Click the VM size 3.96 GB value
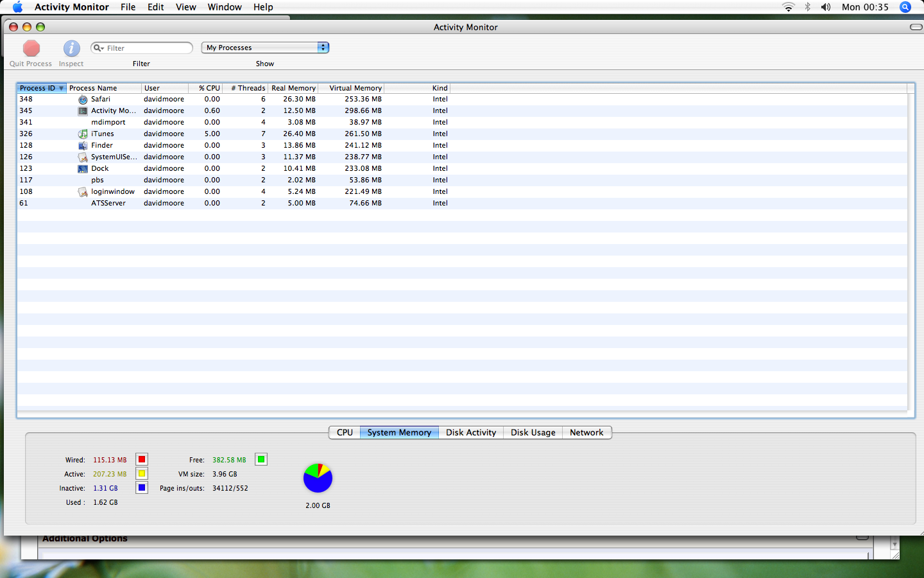The width and height of the screenshot is (924, 578). click(225, 474)
